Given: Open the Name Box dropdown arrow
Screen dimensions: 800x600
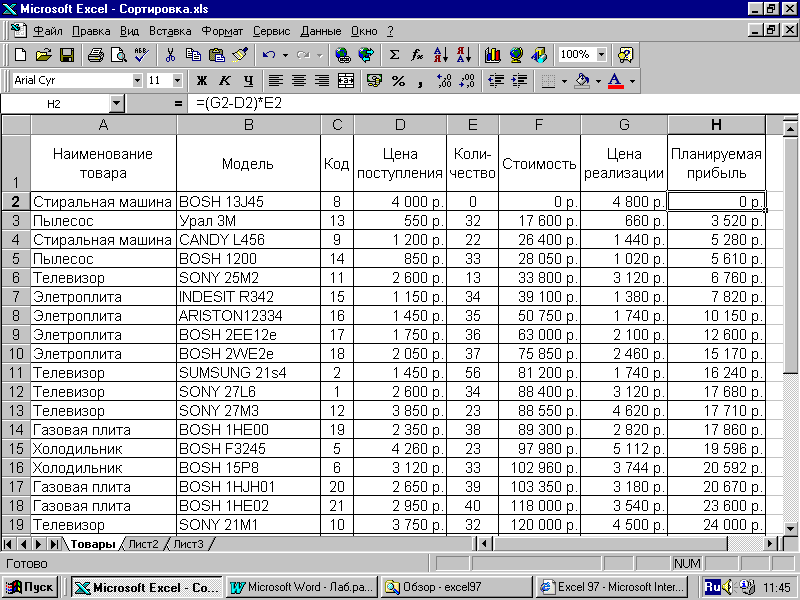Looking at the screenshot, I should 116,103.
